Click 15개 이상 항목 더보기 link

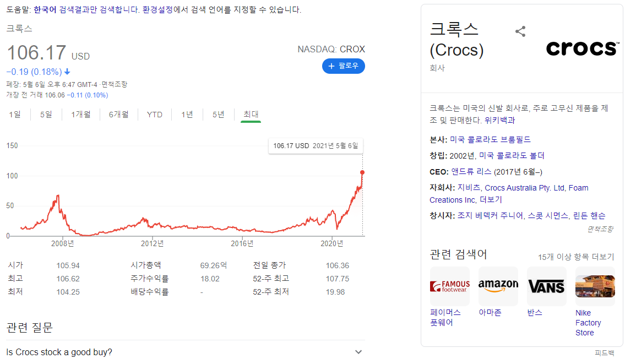(x=576, y=257)
